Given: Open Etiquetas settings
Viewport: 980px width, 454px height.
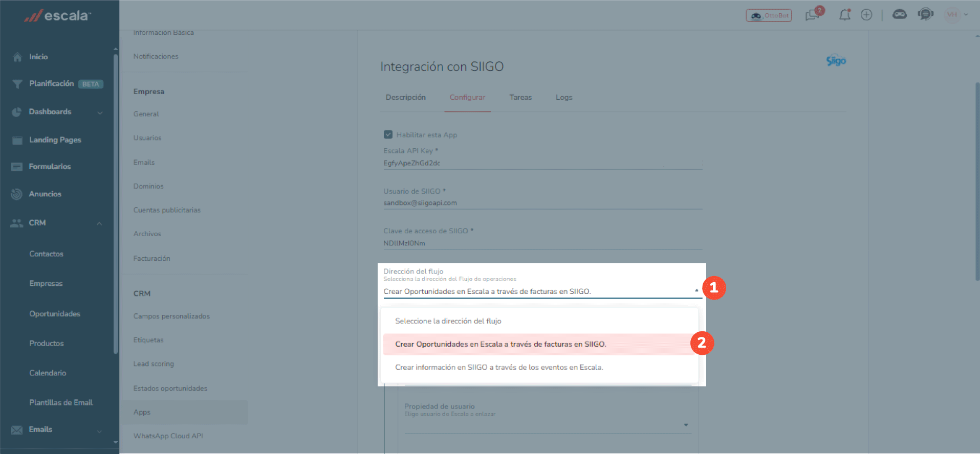Looking at the screenshot, I should [x=148, y=340].
